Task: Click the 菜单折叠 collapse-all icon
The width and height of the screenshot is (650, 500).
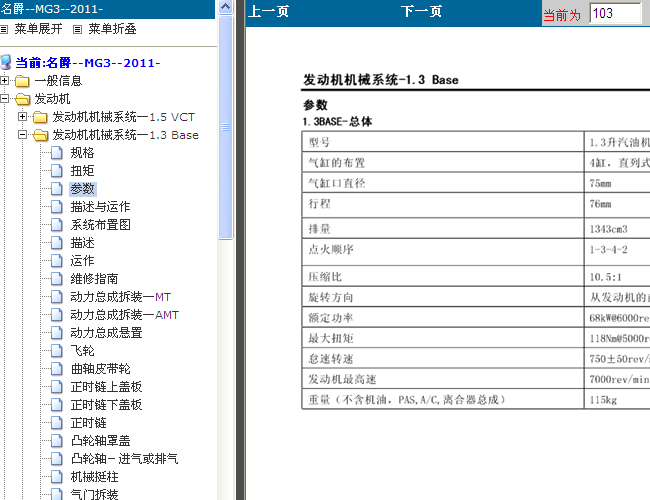Action: pyautogui.click(x=77, y=29)
